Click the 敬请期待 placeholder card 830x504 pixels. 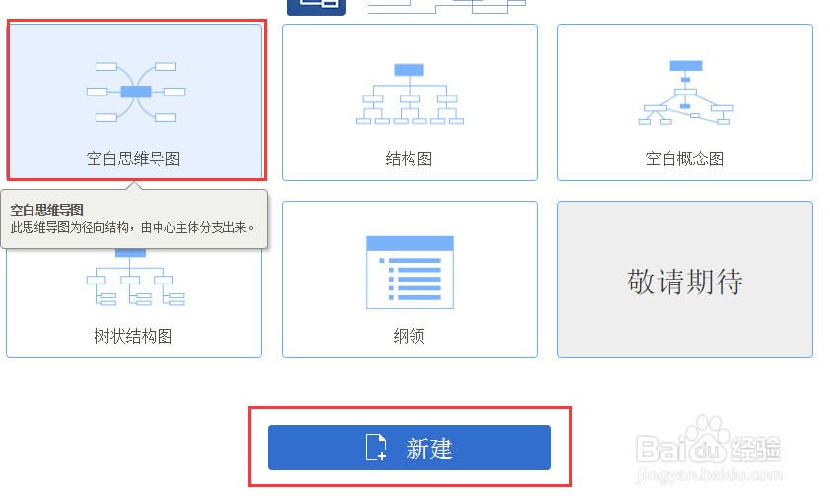685,280
